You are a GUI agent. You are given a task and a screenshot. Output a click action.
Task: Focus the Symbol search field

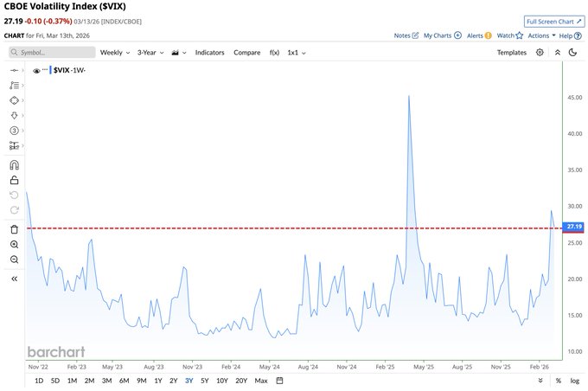point(52,53)
